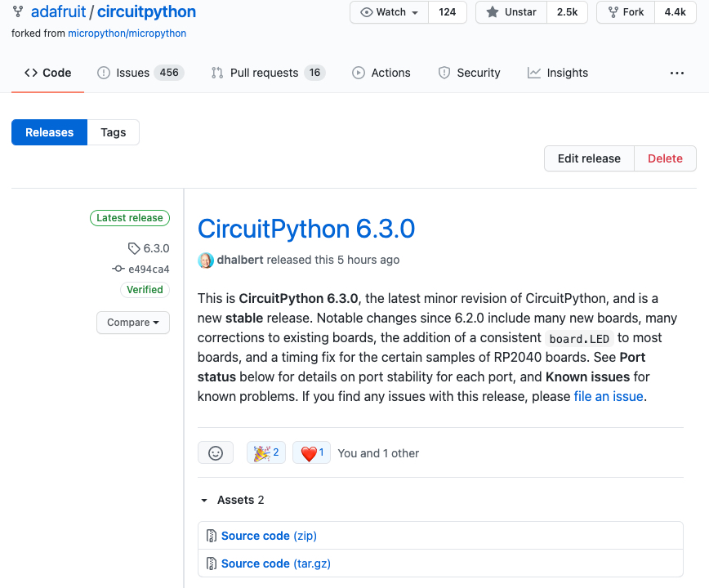
Task: Open dhalbert's profile link
Action: tap(240, 260)
